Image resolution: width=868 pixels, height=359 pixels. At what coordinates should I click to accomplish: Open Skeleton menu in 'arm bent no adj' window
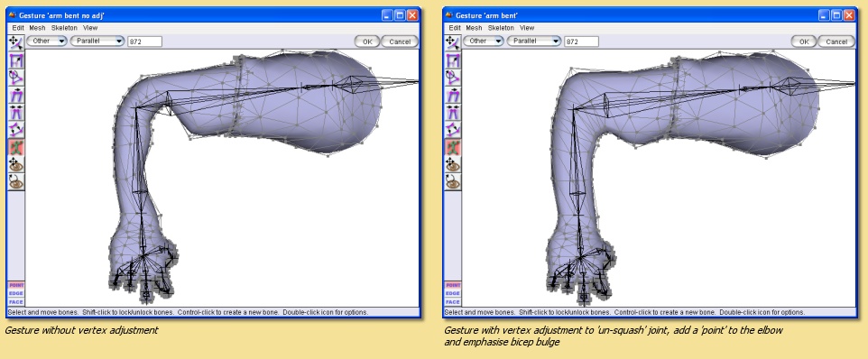coord(64,28)
